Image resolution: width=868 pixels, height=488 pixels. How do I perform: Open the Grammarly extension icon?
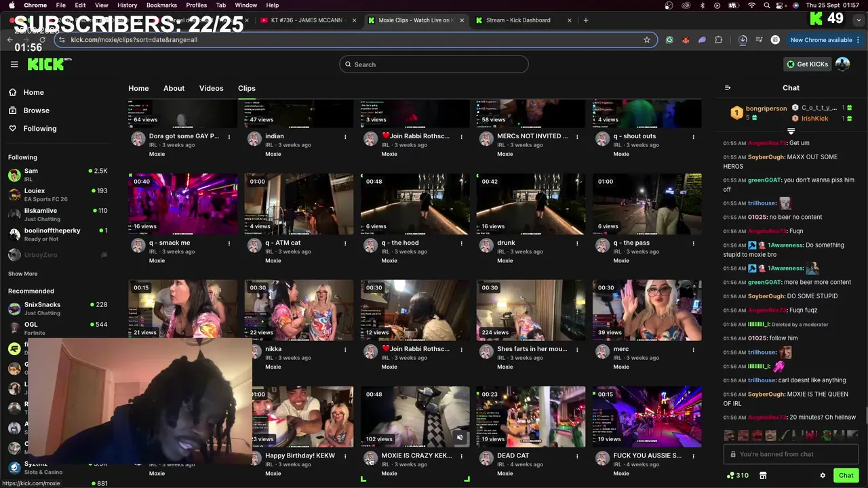coord(669,40)
